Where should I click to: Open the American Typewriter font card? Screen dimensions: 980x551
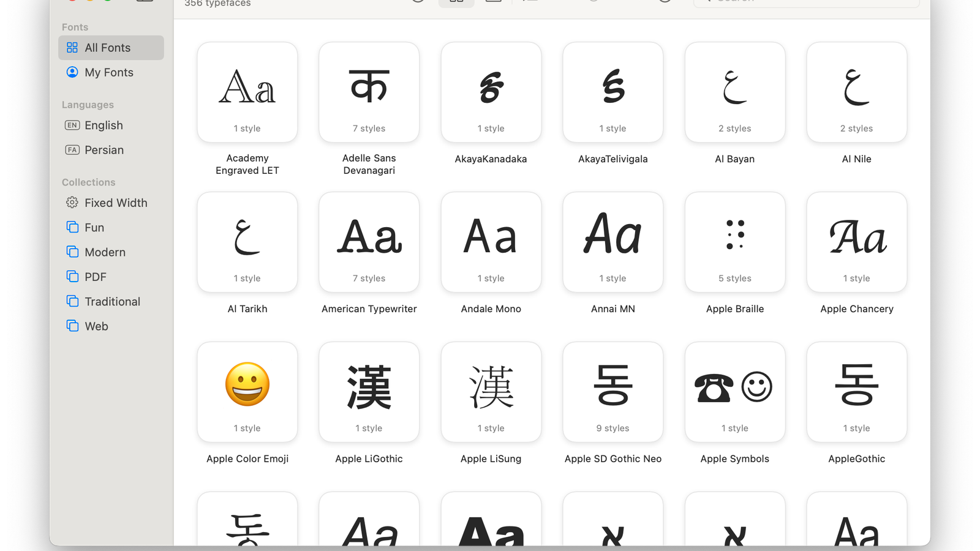coord(369,242)
